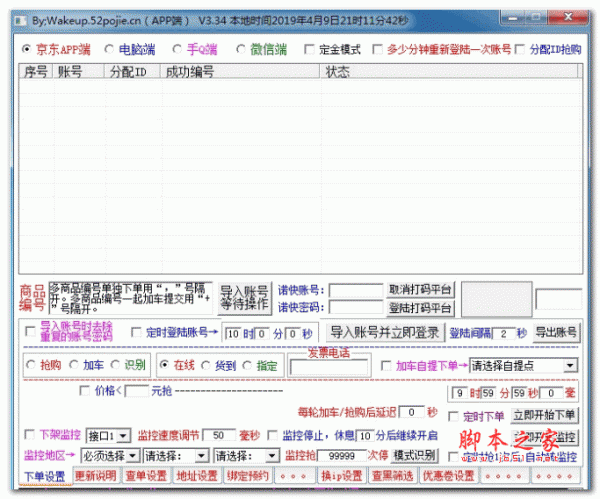The image size is (600, 499).
Task: Click the 账号 column header
Action: (x=78, y=72)
